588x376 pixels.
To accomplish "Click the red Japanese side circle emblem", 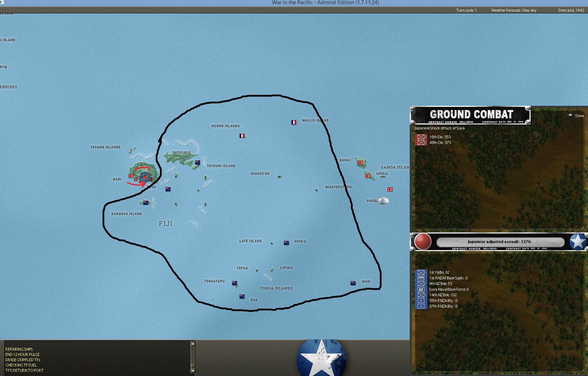I will tap(423, 242).
